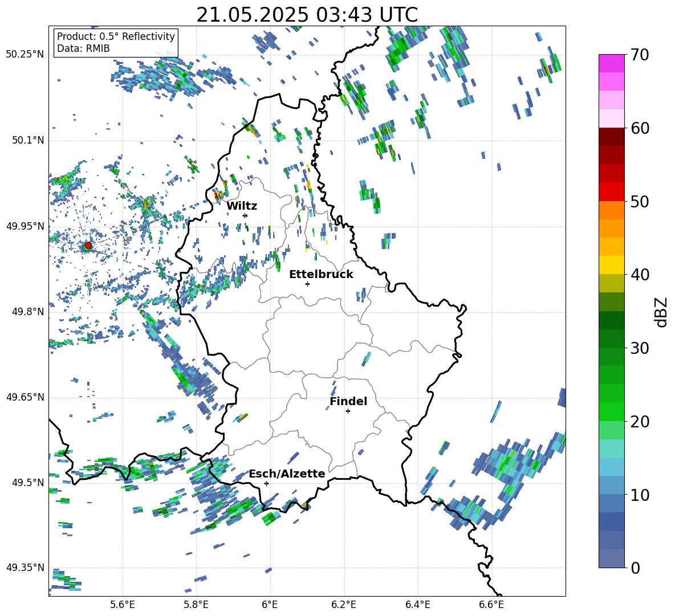Click the Ettelbruck city label
The width and height of the screenshot is (675, 616).
(x=321, y=275)
